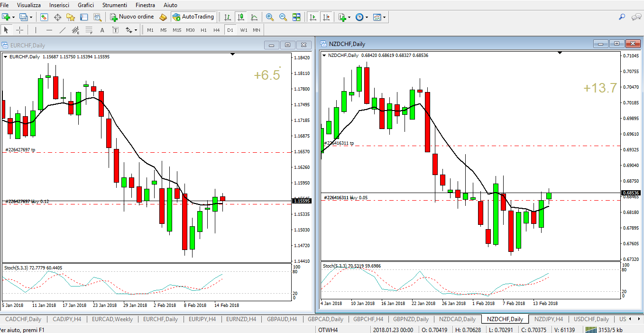This screenshot has height=333, width=644.
Task: Expand the arrows objects dropdown
Action: [x=136, y=30]
